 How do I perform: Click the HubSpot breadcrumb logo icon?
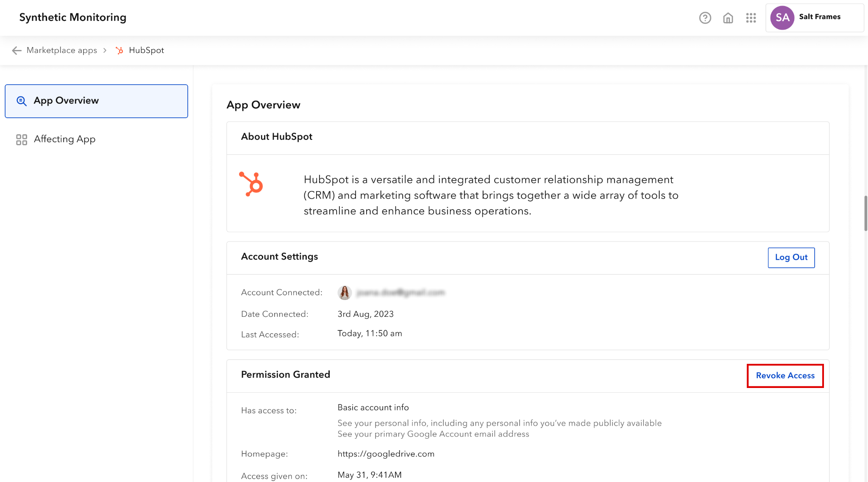(120, 50)
